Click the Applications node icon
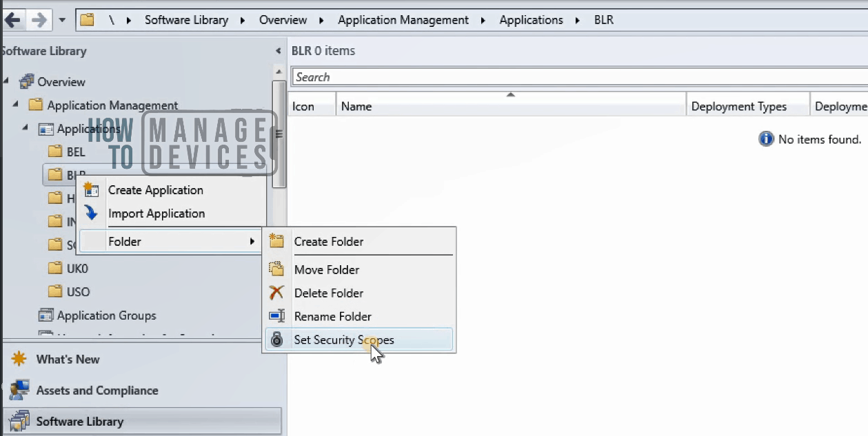868x436 pixels. coord(46,129)
